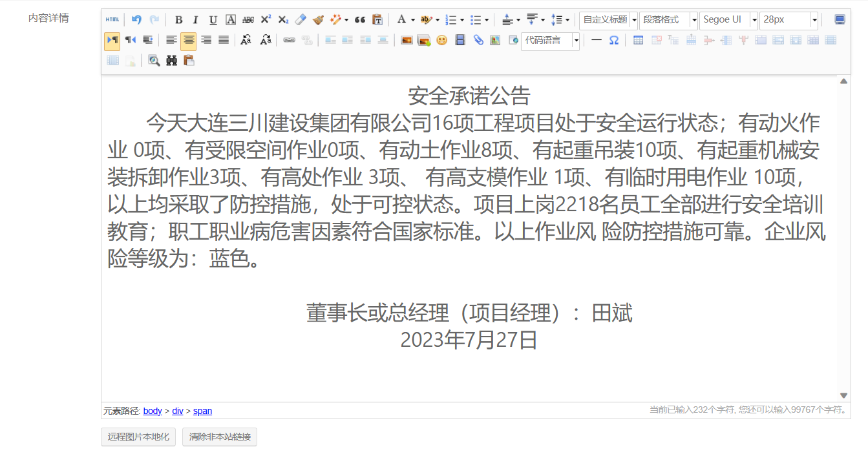Insert an emoticon

click(441, 40)
